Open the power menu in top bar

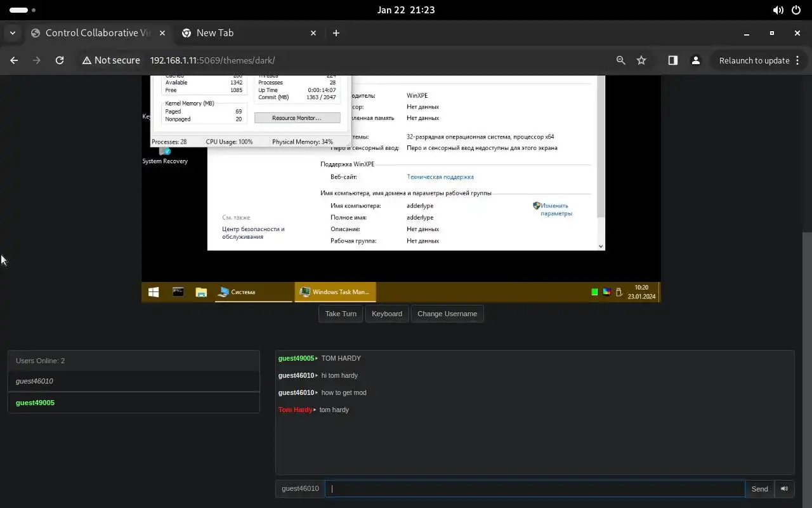click(796, 10)
